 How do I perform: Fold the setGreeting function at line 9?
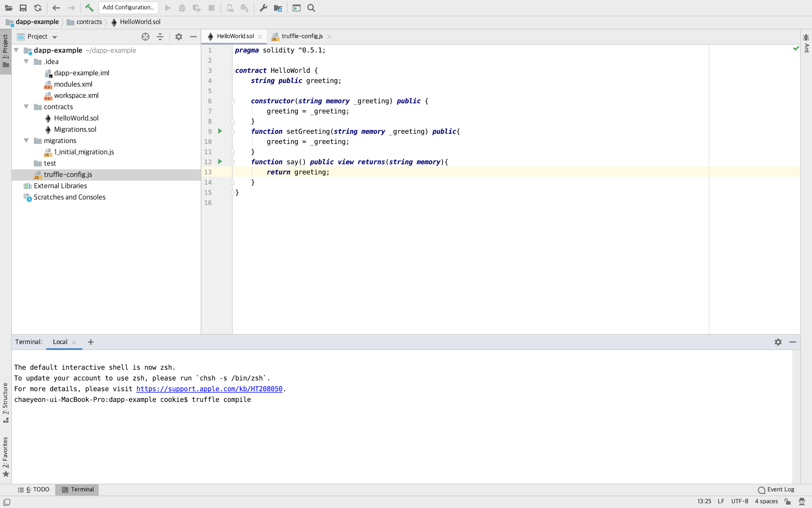[x=232, y=132]
